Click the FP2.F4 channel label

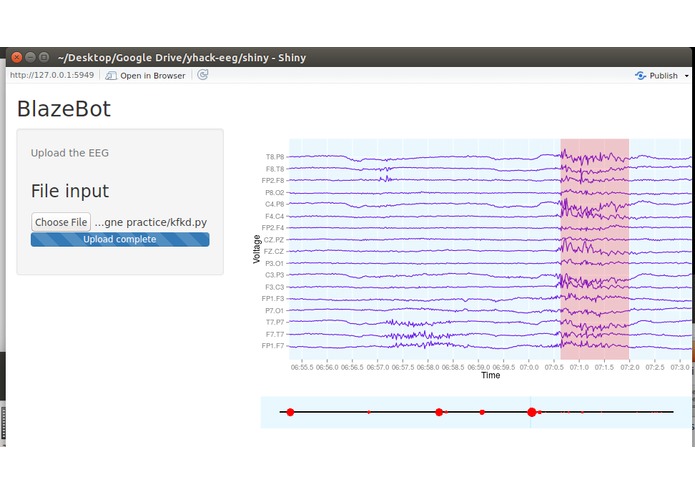click(273, 228)
